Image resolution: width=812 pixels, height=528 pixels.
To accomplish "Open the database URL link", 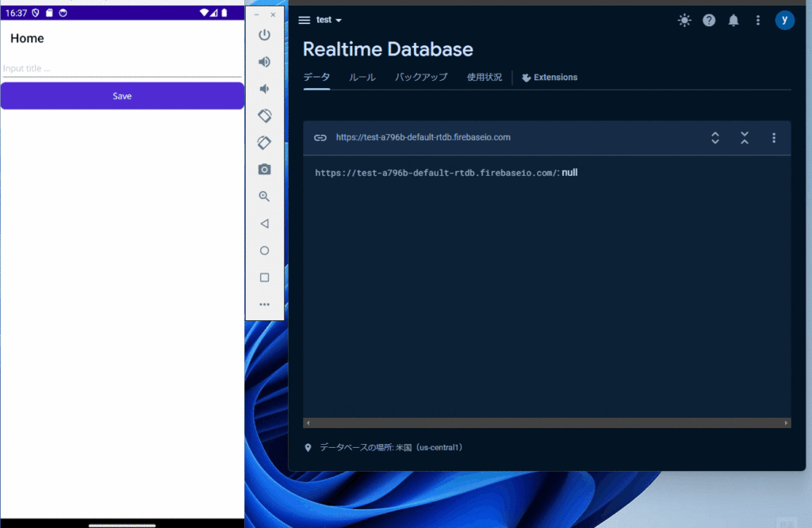I will click(x=423, y=137).
